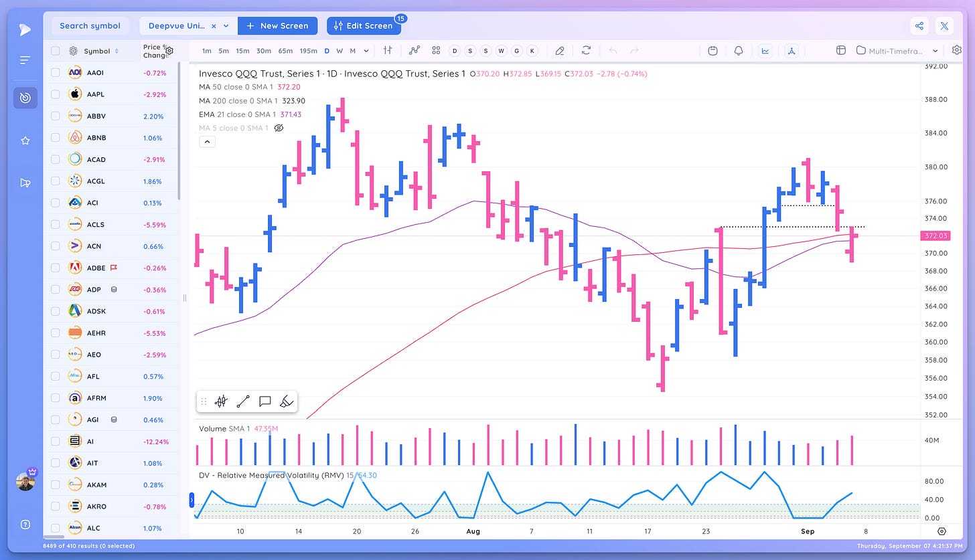This screenshot has height=560, width=975.
Task: Switch to the M monthly timeframe
Action: point(353,51)
